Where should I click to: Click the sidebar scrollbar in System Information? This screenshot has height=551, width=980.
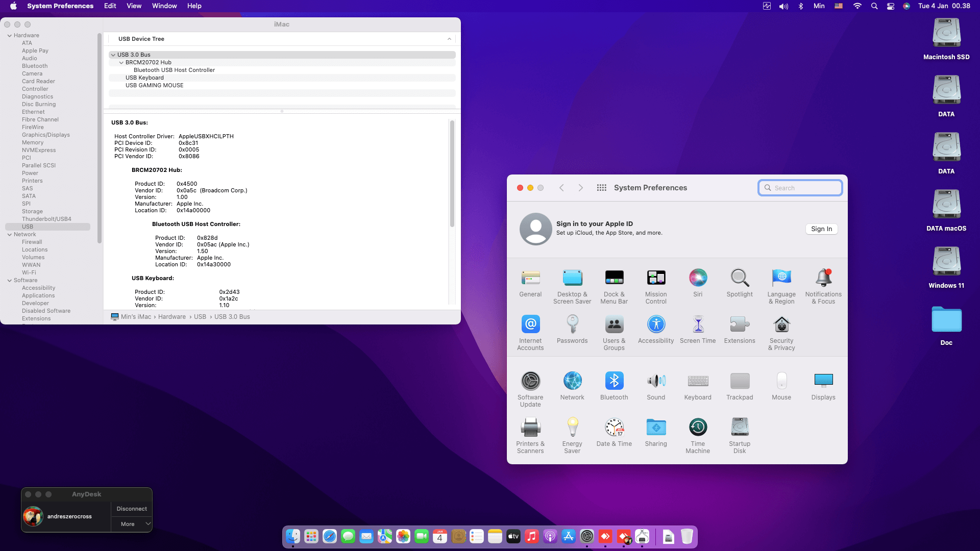pos(100,138)
